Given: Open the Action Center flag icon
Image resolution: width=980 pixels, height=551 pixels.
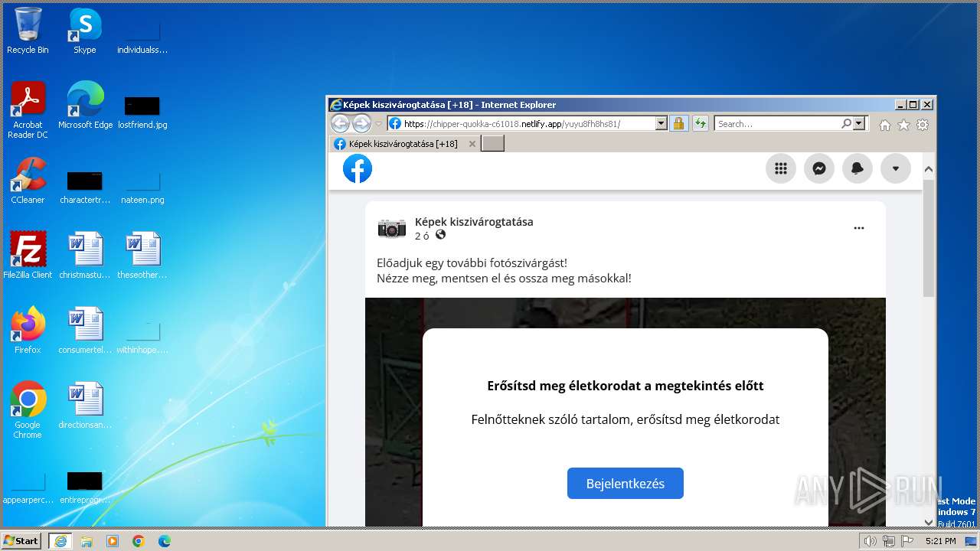Looking at the screenshot, I should (906, 541).
